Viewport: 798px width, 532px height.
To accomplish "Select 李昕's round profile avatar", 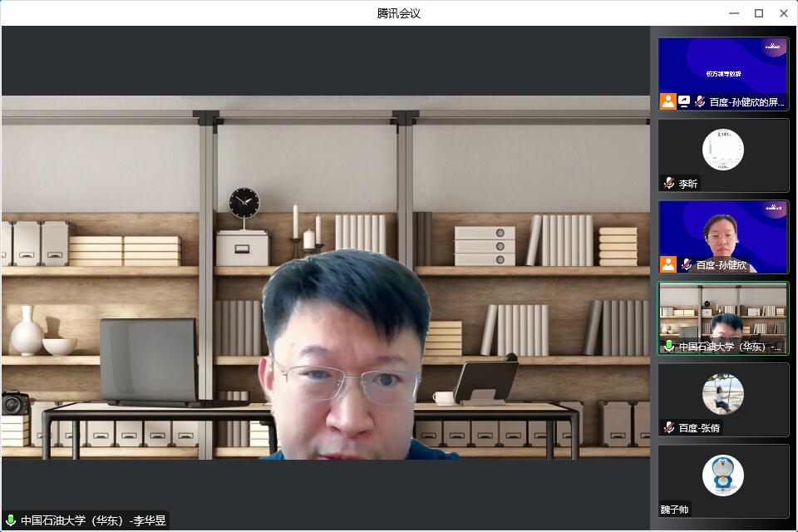I will pos(722,150).
